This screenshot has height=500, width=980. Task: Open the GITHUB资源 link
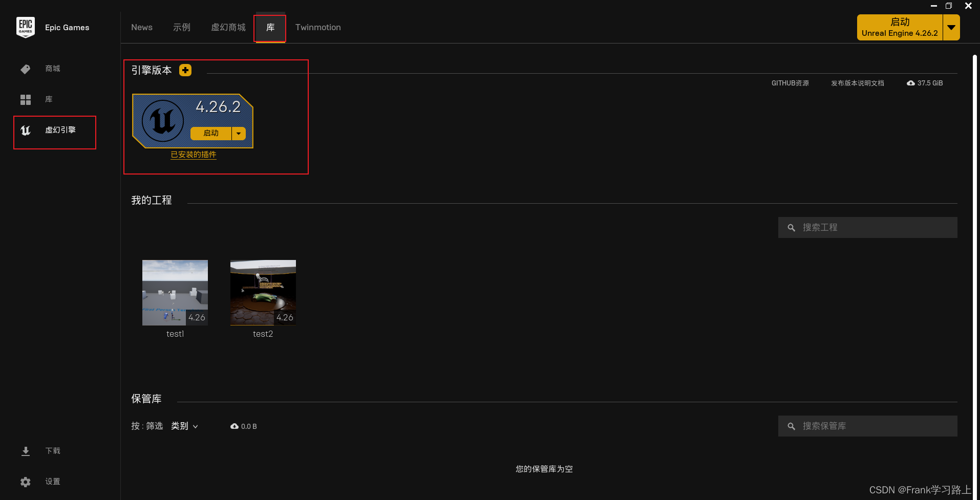tap(790, 83)
